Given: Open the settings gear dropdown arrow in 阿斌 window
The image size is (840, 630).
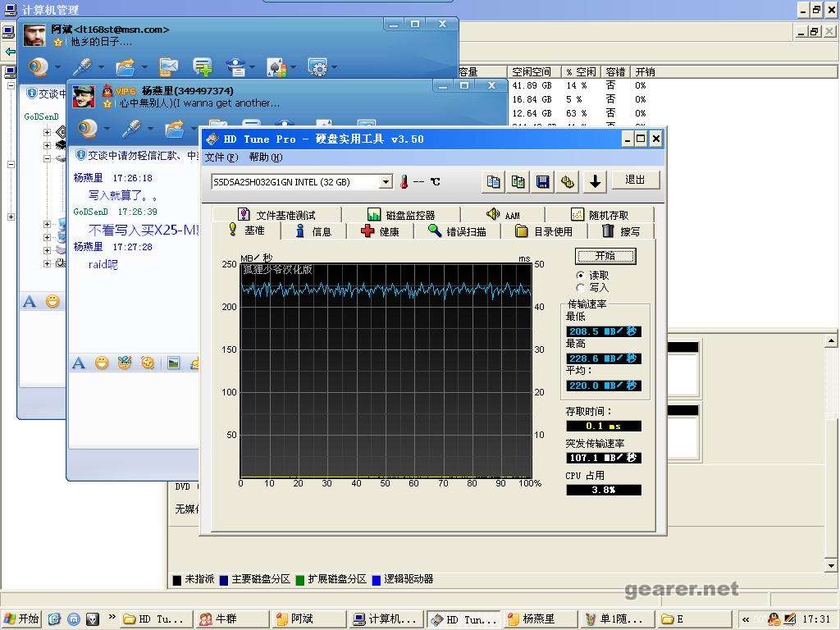Looking at the screenshot, I should [335, 67].
